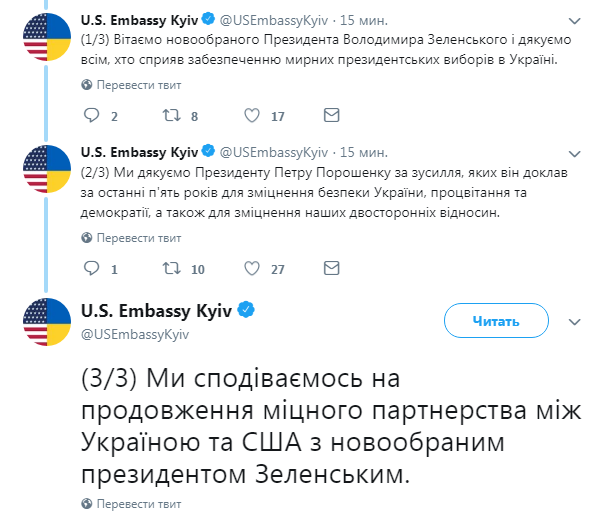Open the second tweet's chevron menu
The image size is (605, 519).
pos(574,153)
